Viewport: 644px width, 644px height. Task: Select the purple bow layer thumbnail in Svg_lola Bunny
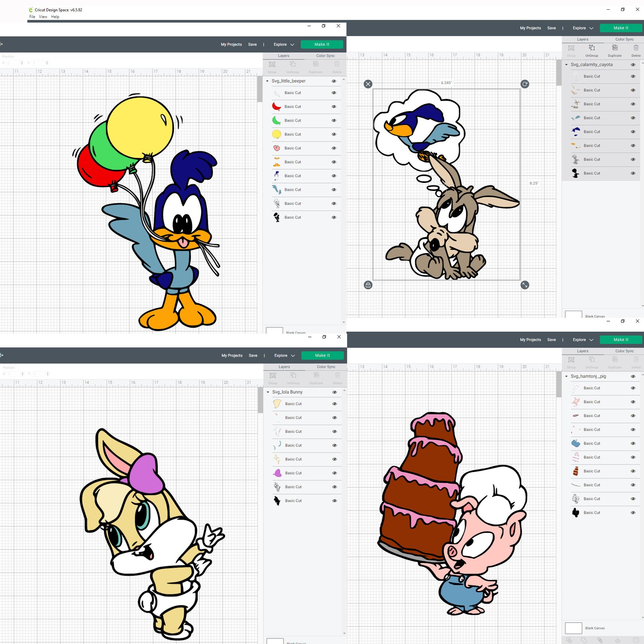pos(277,473)
